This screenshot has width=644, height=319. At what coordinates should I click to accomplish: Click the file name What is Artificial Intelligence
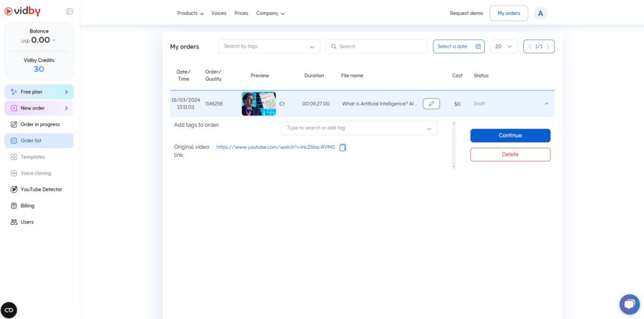[x=379, y=104]
